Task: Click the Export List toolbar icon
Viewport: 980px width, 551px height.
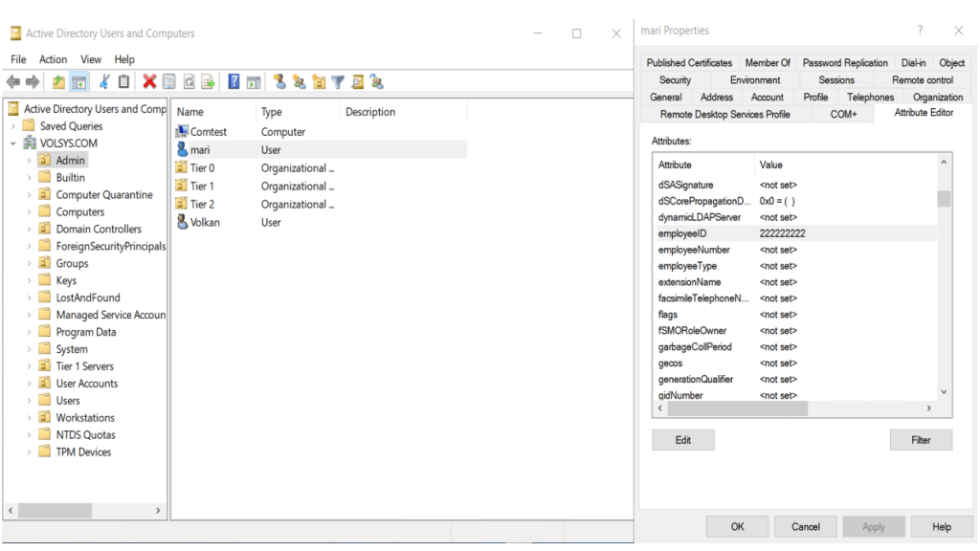Action: tap(208, 82)
